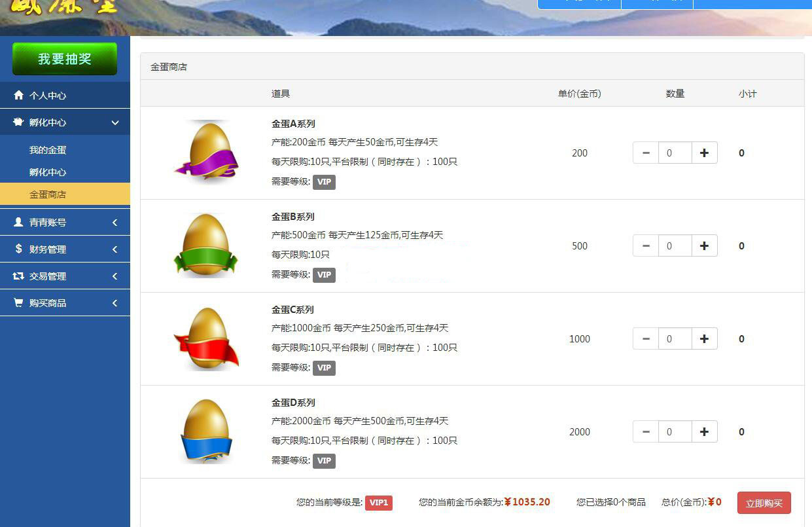
Task: Click the shopping cart icon beside 购买商品
Action: [18, 303]
